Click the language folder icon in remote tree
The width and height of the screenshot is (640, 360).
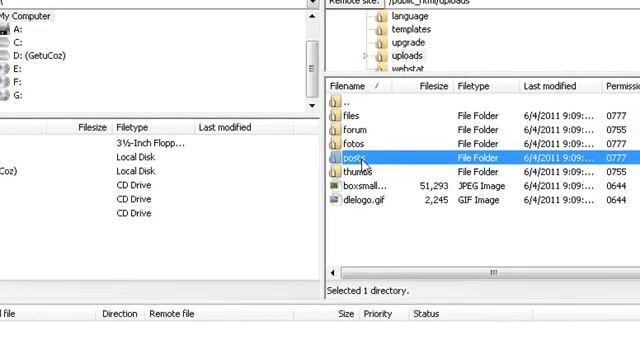tap(381, 16)
